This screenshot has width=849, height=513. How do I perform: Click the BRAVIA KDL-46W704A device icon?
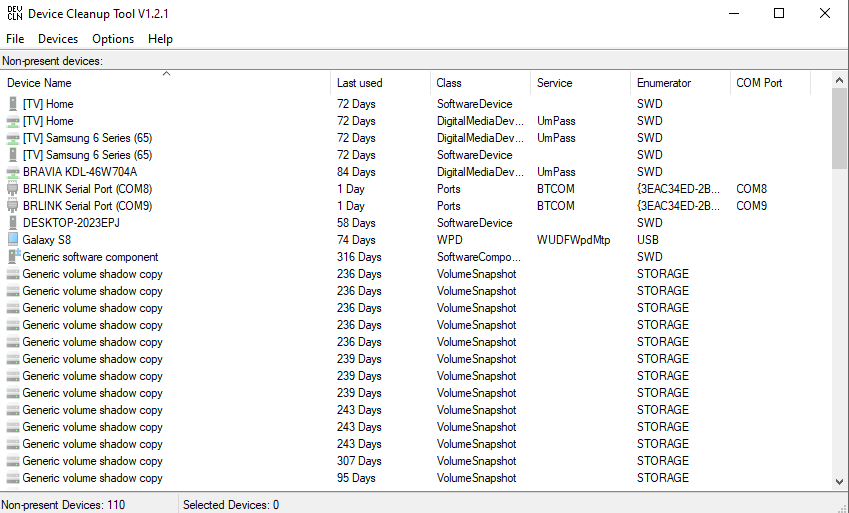[x=13, y=172]
